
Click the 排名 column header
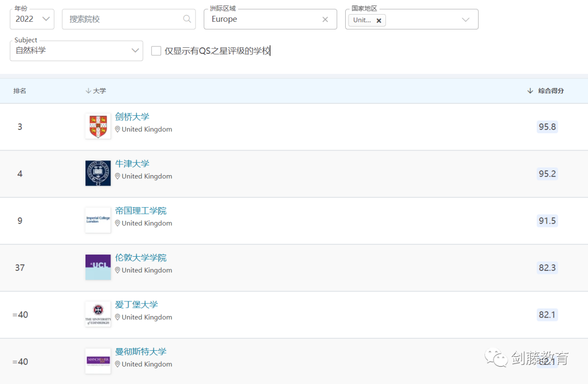pos(20,91)
